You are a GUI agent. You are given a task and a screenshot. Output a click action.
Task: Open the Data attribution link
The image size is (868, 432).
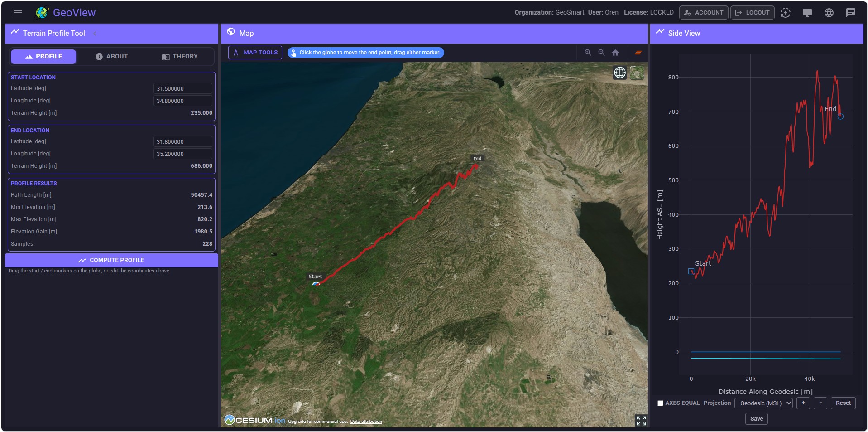pyautogui.click(x=366, y=422)
